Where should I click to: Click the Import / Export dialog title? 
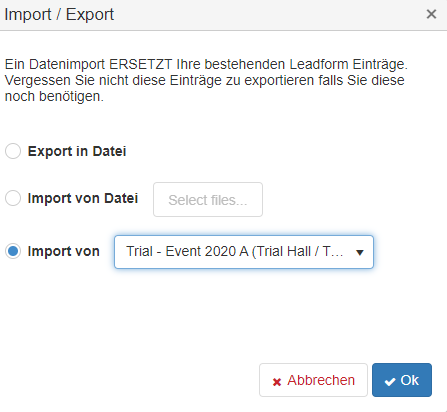tap(59, 15)
